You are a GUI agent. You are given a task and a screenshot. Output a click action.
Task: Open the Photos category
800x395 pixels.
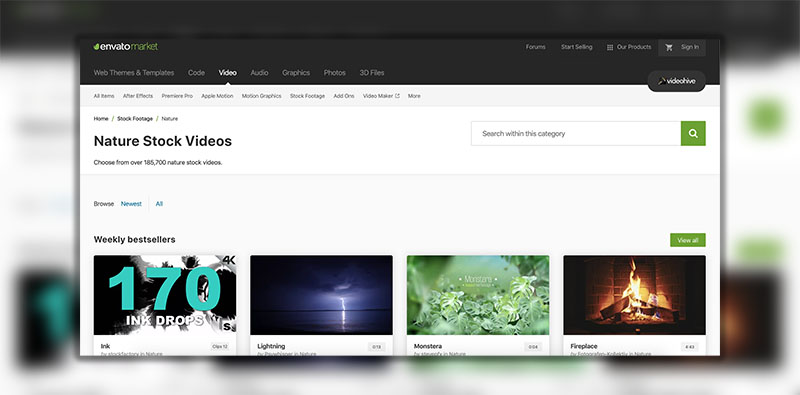[x=335, y=72]
